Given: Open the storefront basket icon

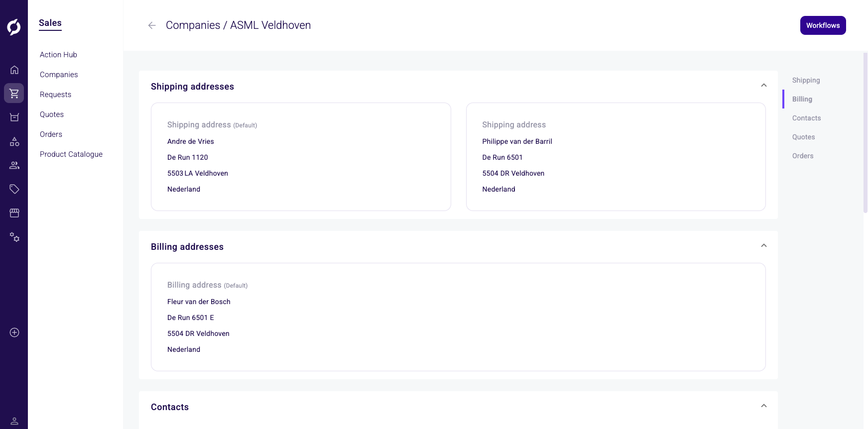Looking at the screenshot, I should [x=14, y=117].
